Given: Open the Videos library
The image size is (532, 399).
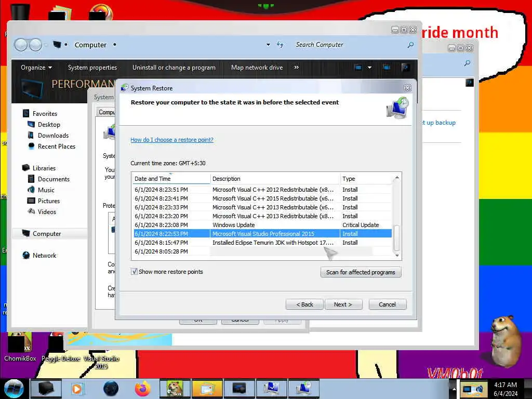Looking at the screenshot, I should coord(47,212).
